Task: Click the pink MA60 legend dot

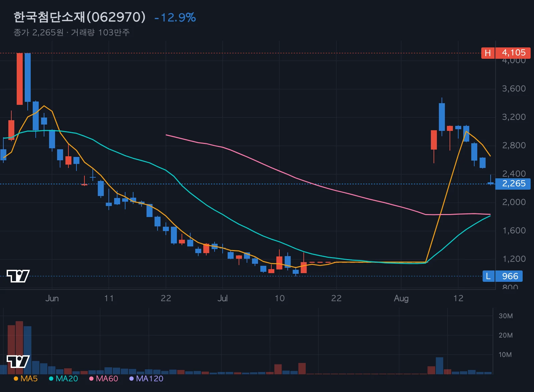Action: click(91, 379)
